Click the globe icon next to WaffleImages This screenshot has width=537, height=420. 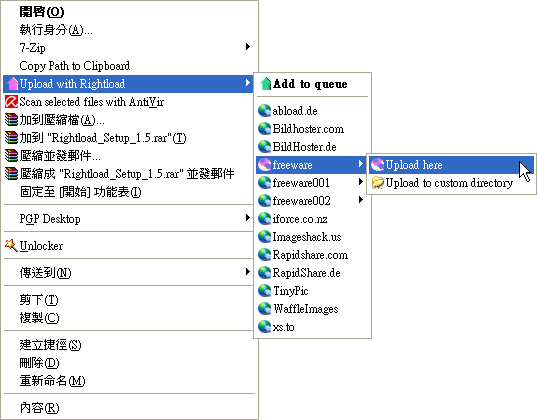(x=264, y=309)
